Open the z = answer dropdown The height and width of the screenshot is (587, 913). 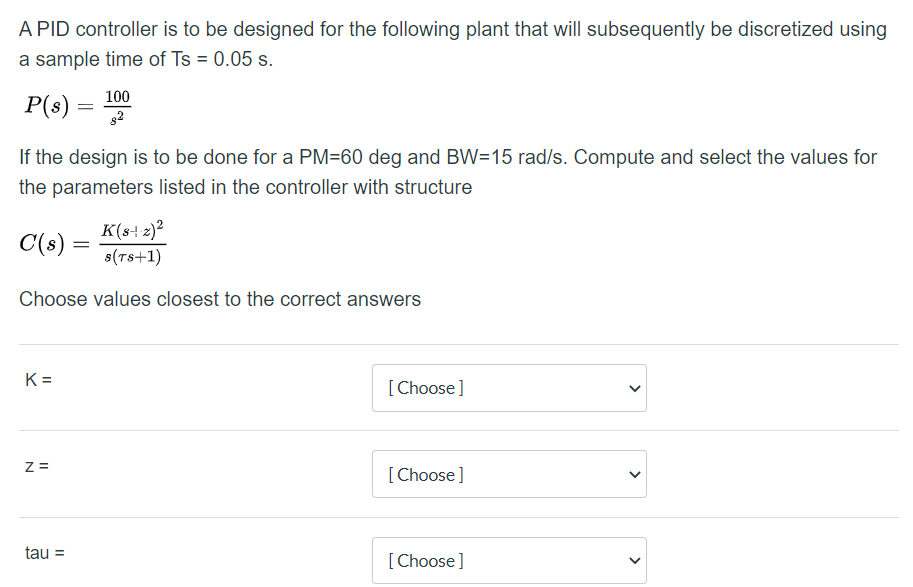[x=509, y=474]
